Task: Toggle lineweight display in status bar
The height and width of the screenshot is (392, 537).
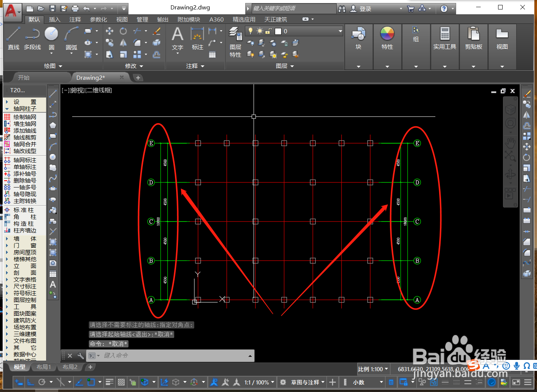Action: pos(110,383)
